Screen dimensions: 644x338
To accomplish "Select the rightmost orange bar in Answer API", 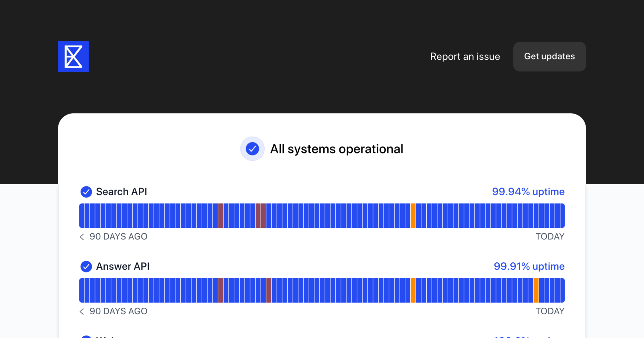I will [536, 290].
